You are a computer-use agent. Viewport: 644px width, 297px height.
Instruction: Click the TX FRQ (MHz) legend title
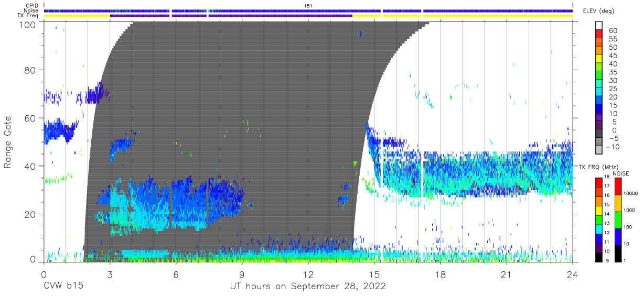click(x=599, y=167)
